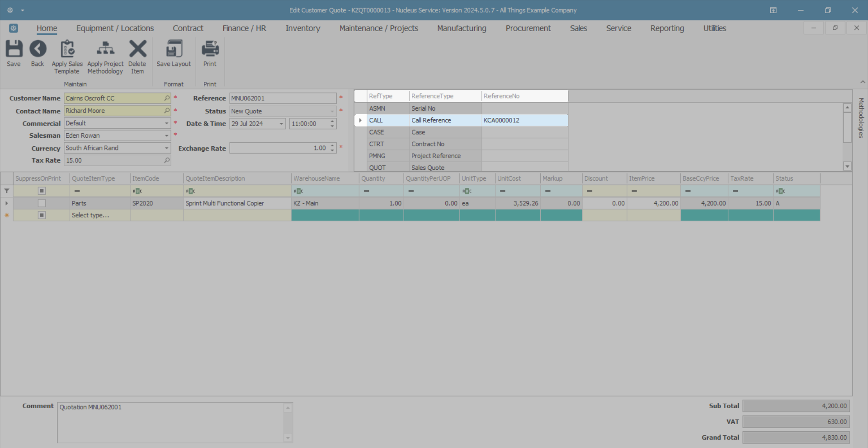This screenshot has width=868, height=448.
Task: Open QuoteItemType filter equals operator
Action: [77, 191]
